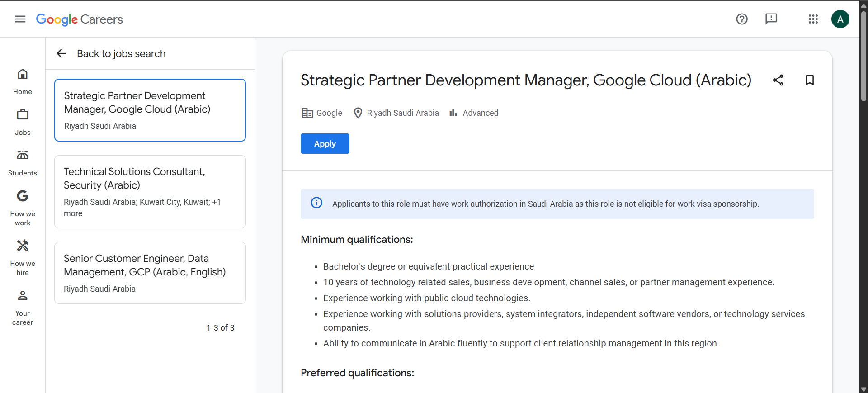Click the back arrow icon
The image size is (868, 393).
point(61,53)
